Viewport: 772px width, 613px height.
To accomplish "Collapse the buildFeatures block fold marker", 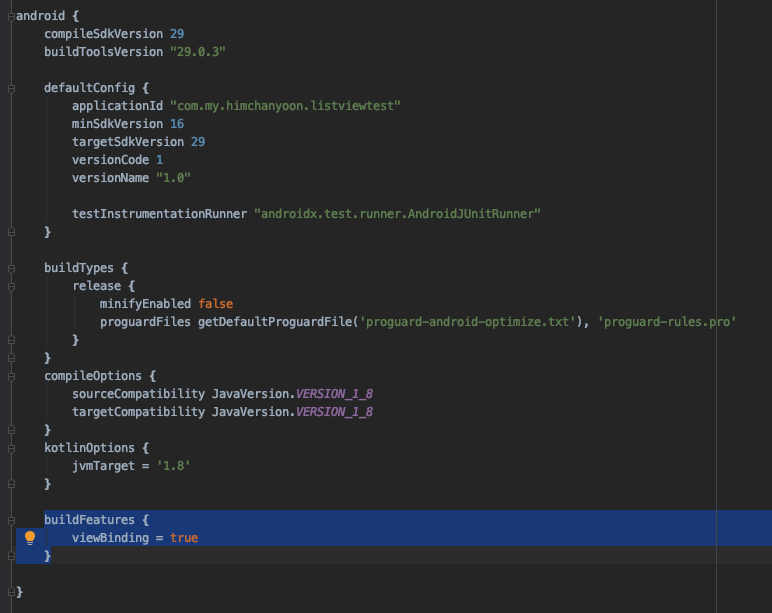I will pyautogui.click(x=11, y=520).
